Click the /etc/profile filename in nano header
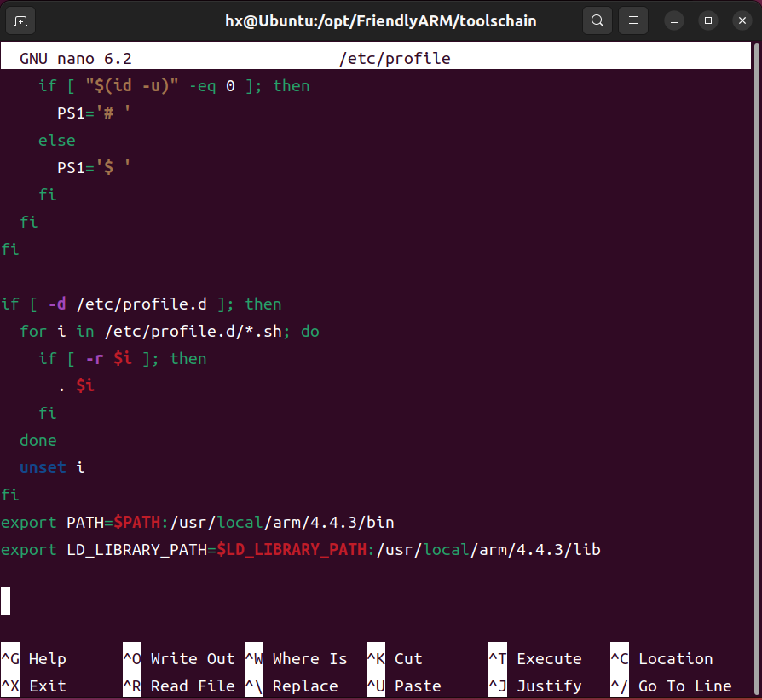 tap(394, 59)
